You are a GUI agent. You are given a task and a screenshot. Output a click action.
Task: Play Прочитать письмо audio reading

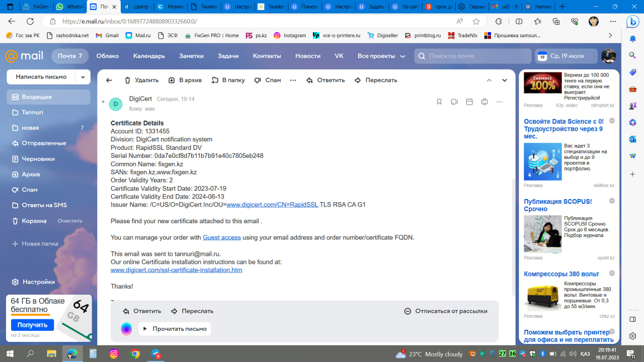[x=175, y=329]
